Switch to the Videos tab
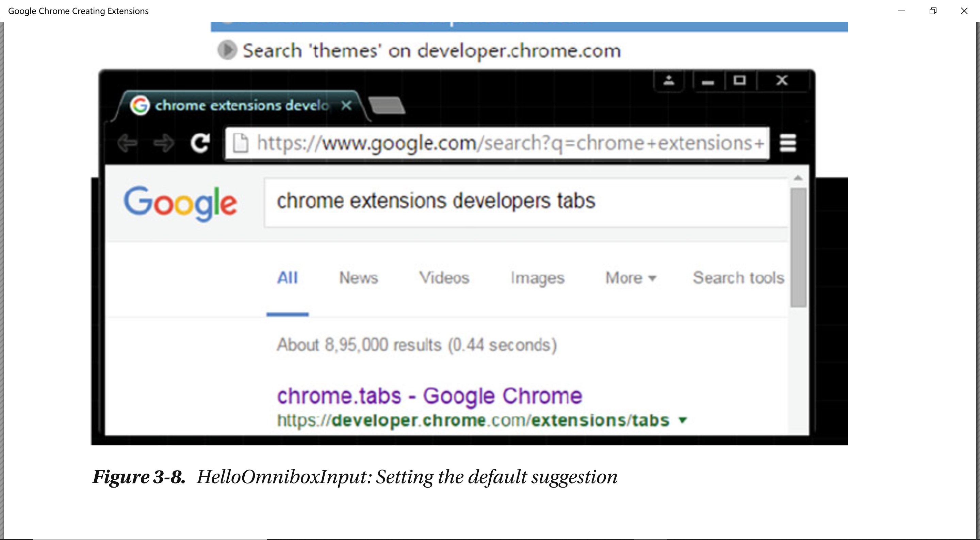Image resolution: width=980 pixels, height=540 pixels. click(x=444, y=278)
